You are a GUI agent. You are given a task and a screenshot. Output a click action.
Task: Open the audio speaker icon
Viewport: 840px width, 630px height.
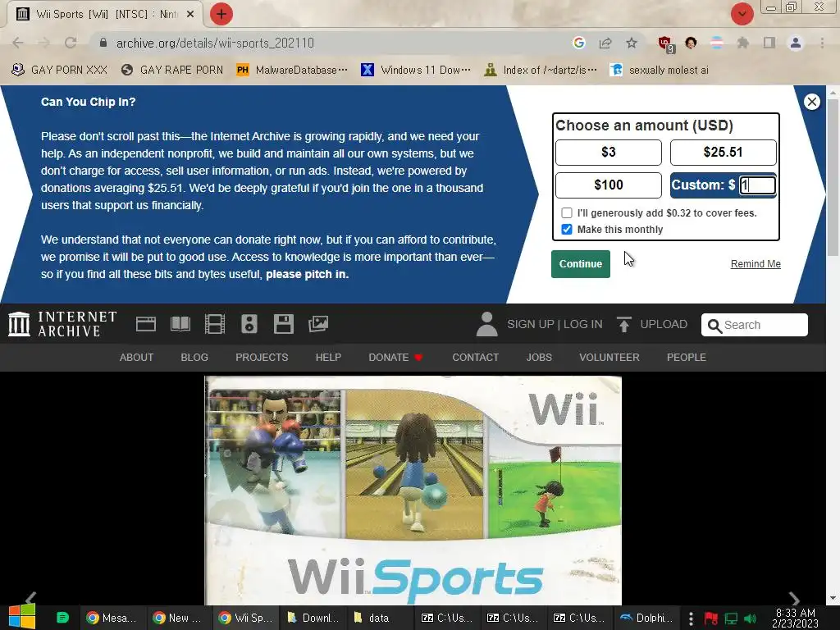(x=249, y=324)
